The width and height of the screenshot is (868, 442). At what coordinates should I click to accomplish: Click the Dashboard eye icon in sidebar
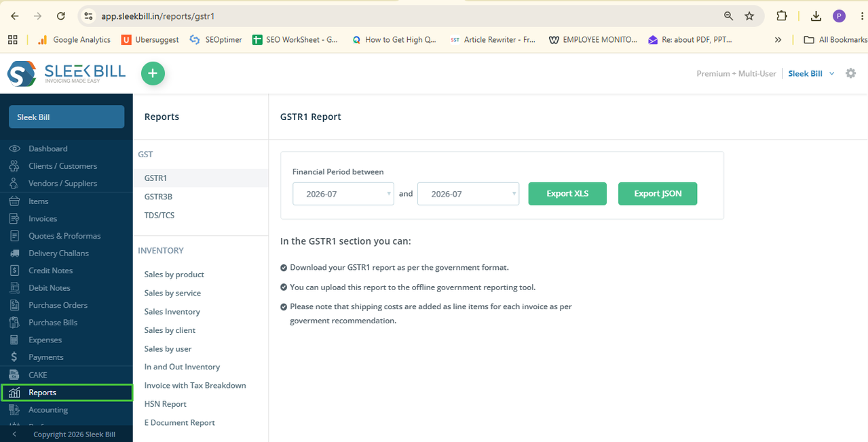pos(14,148)
